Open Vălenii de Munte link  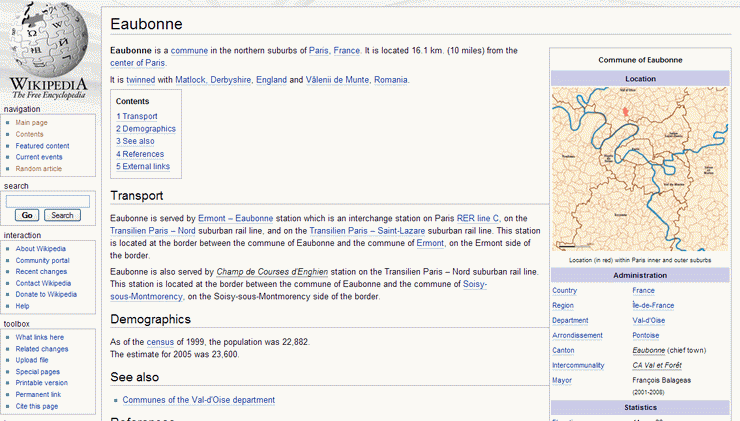[337, 80]
